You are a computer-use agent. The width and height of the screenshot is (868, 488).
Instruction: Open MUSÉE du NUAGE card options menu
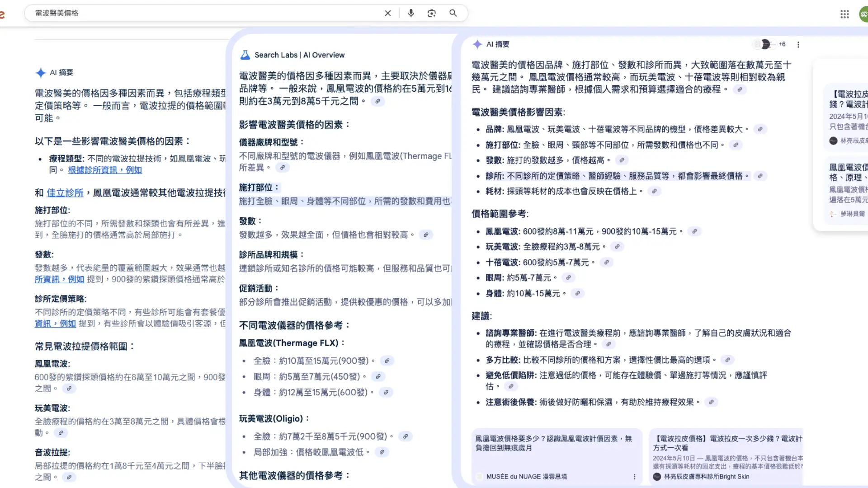click(634, 477)
